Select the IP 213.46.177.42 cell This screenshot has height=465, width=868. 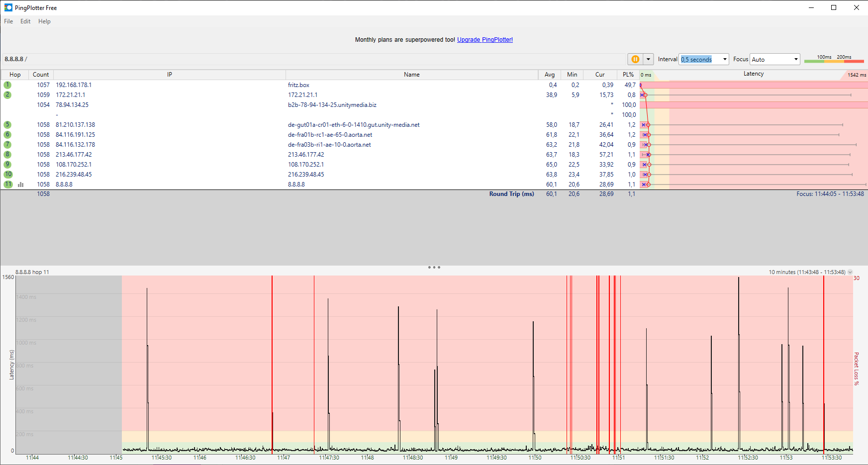[74, 155]
